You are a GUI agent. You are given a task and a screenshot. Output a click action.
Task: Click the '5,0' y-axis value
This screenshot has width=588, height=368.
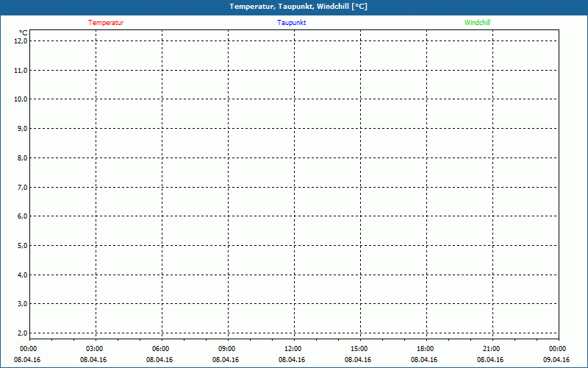(x=22, y=245)
